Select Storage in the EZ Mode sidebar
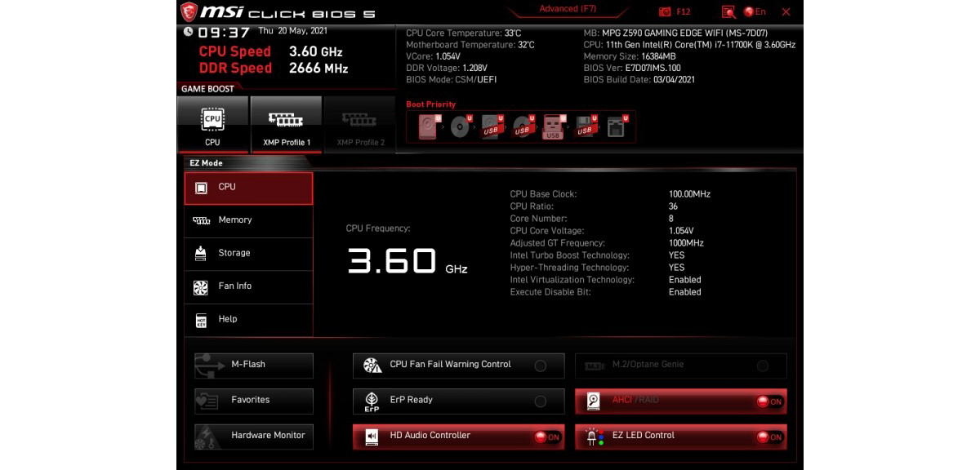980x470 pixels. tap(249, 253)
